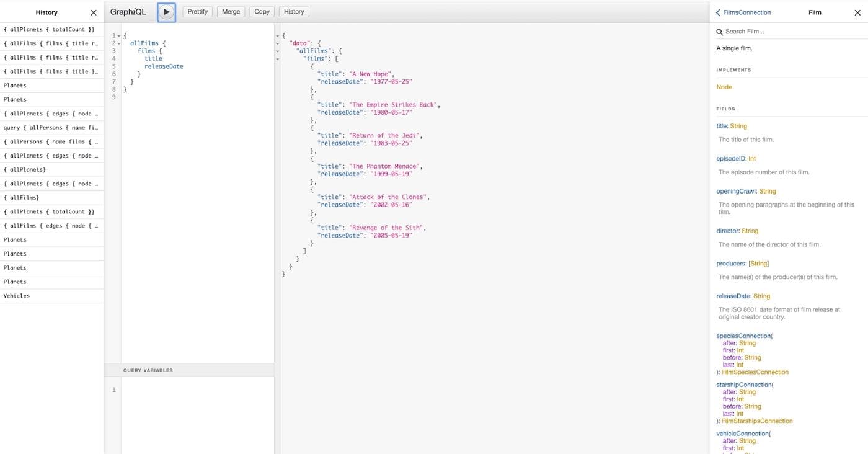Load the "query { allPersons" history item
The width and height of the screenshot is (868, 454).
pos(51,128)
